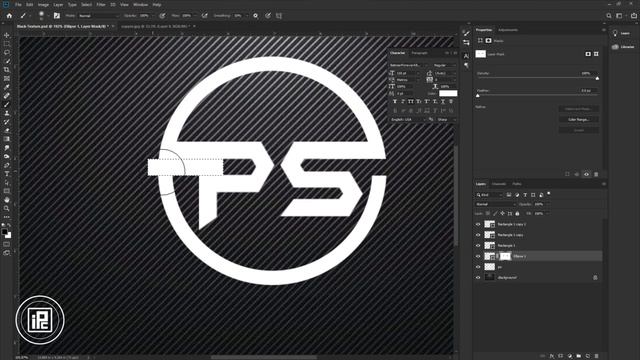
Task: Open the File menu
Action: click(18, 4)
